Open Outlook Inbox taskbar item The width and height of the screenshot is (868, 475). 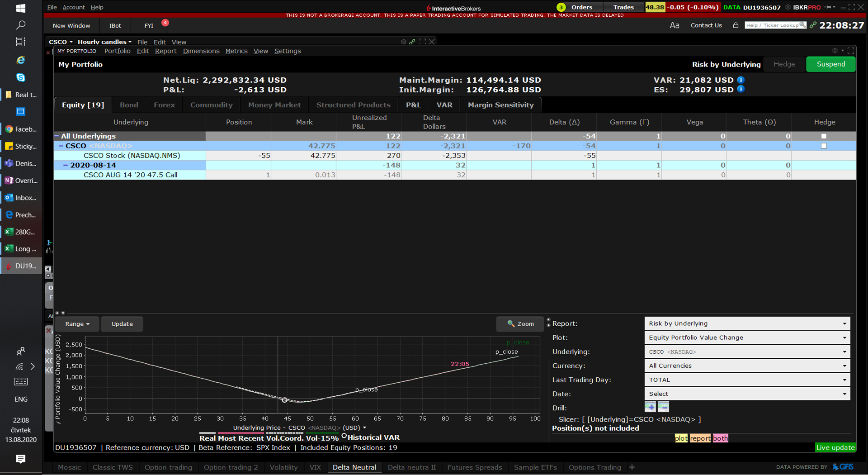pos(21,198)
